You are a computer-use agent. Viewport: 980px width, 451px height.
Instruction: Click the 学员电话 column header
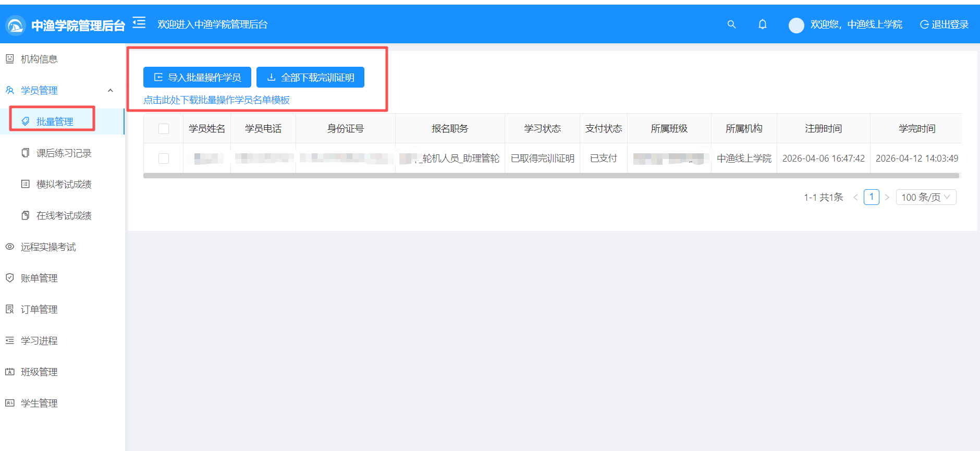[x=263, y=129]
